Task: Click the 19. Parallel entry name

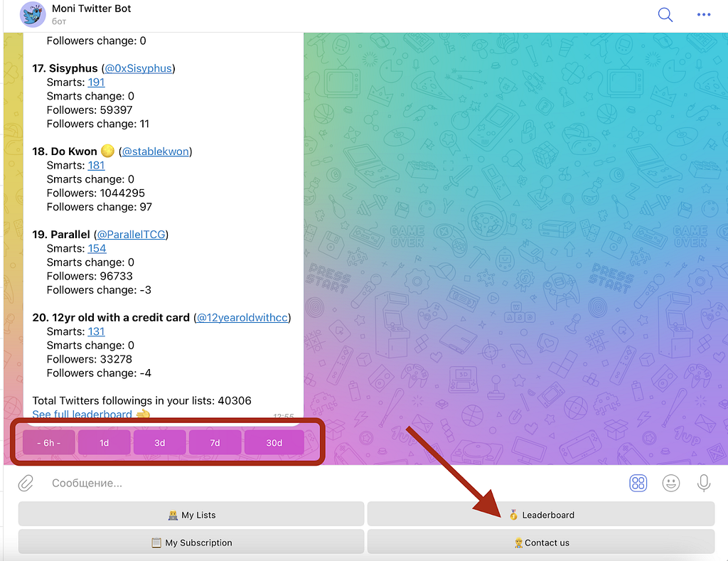Action: point(61,235)
